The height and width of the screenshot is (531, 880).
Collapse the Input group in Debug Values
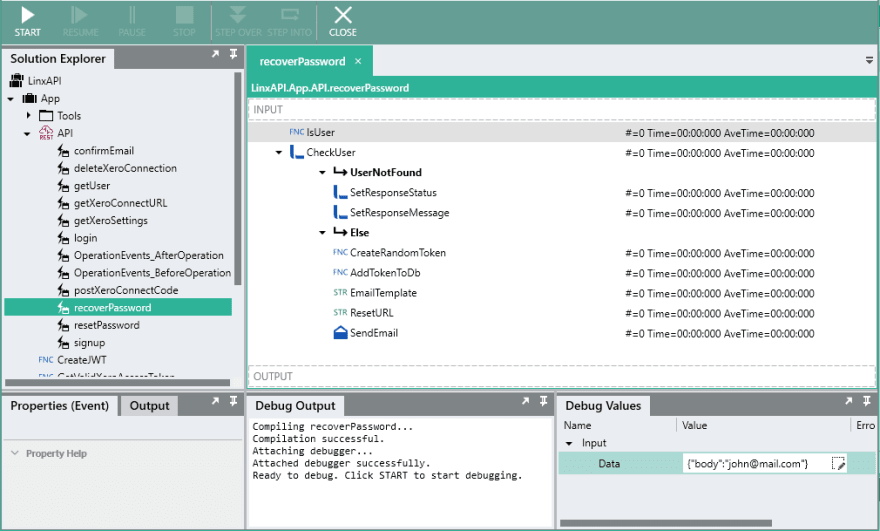click(x=569, y=443)
